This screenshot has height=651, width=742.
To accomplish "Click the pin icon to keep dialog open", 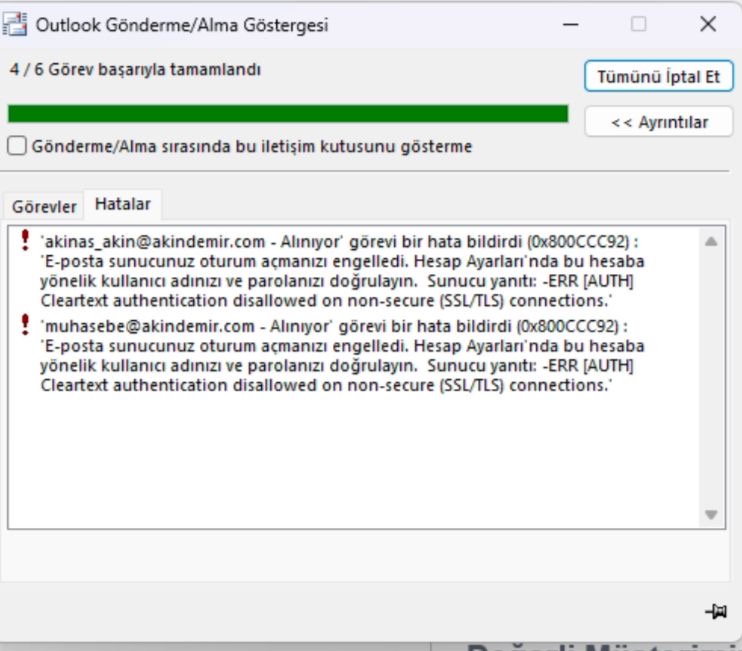I will click(x=716, y=611).
